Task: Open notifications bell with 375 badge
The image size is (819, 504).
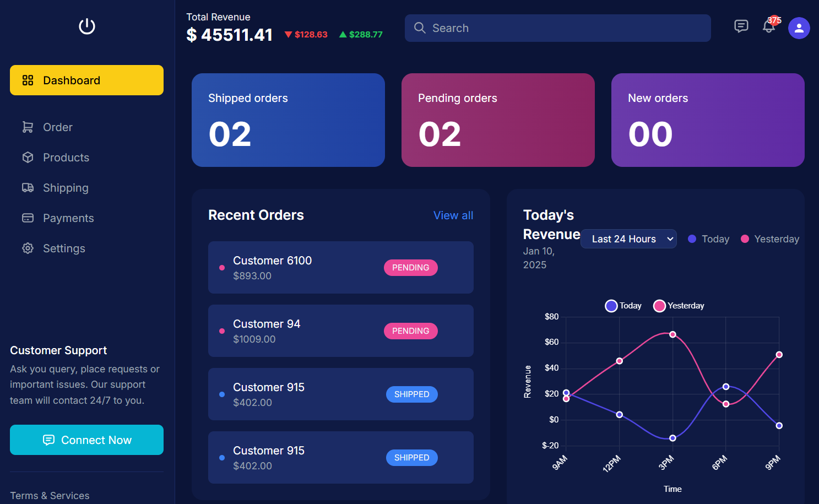Action: point(769,25)
